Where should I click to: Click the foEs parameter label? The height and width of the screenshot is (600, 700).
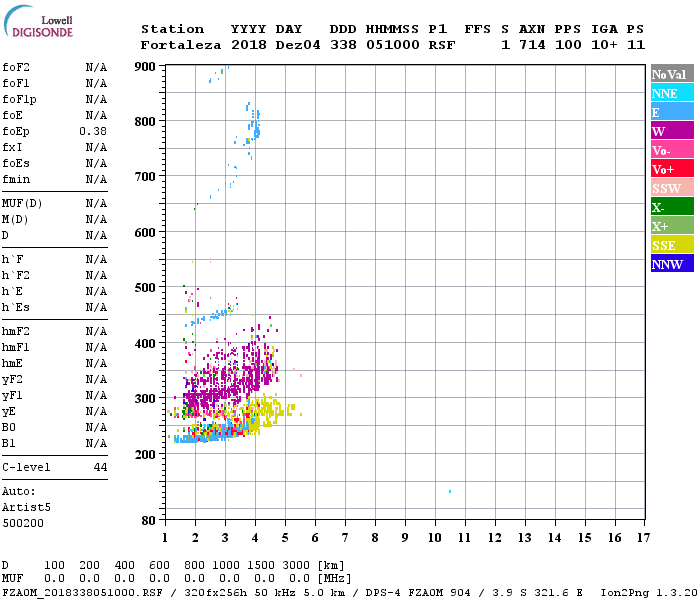(x=16, y=163)
